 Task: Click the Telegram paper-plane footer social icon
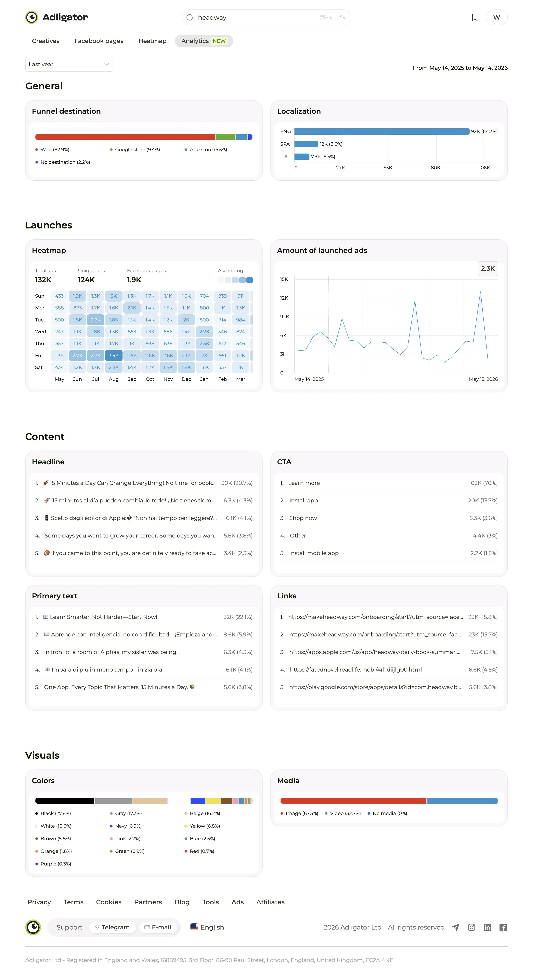click(x=455, y=927)
